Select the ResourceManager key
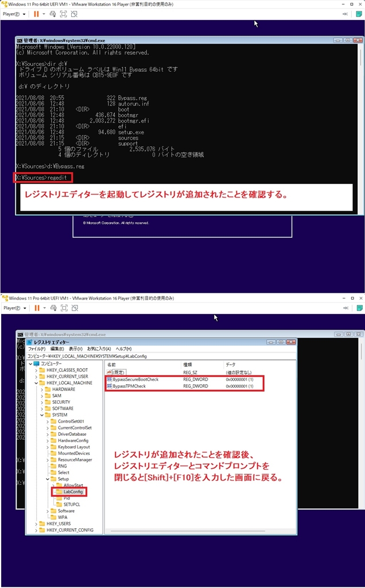The image size is (365, 588). 75,460
